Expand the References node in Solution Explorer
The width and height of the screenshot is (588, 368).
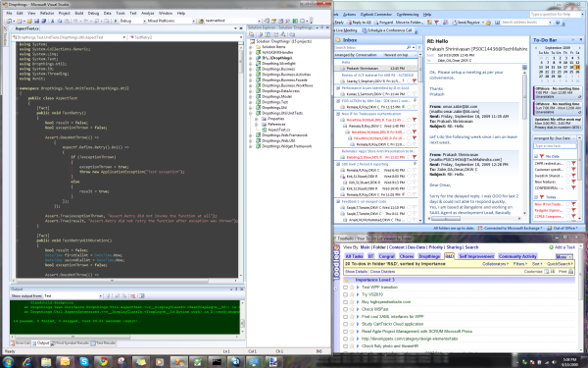[257, 124]
